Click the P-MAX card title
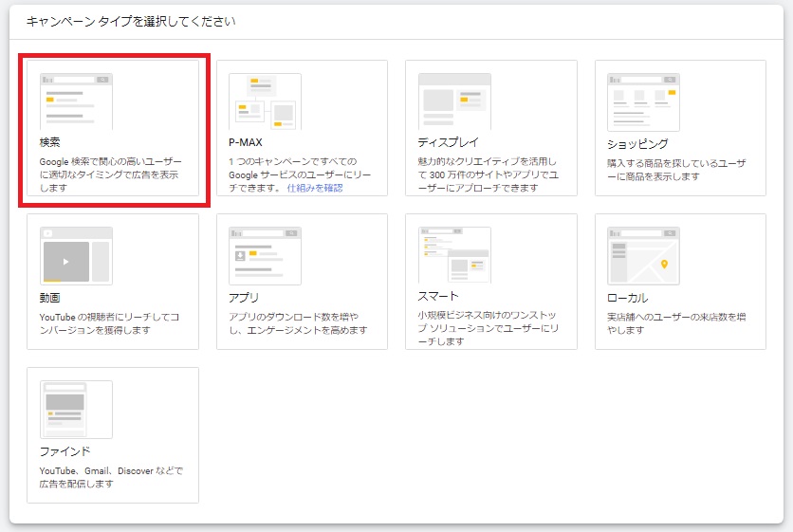The height and width of the screenshot is (532, 793). point(246,142)
